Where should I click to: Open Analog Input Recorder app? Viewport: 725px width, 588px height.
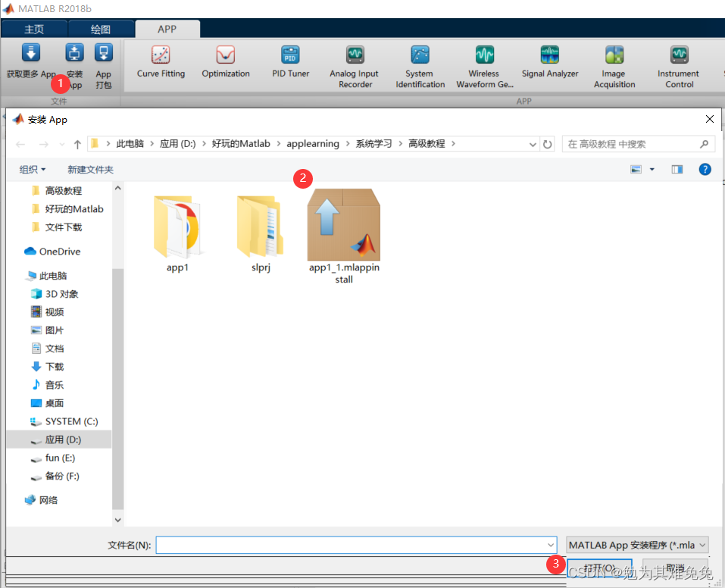[355, 67]
